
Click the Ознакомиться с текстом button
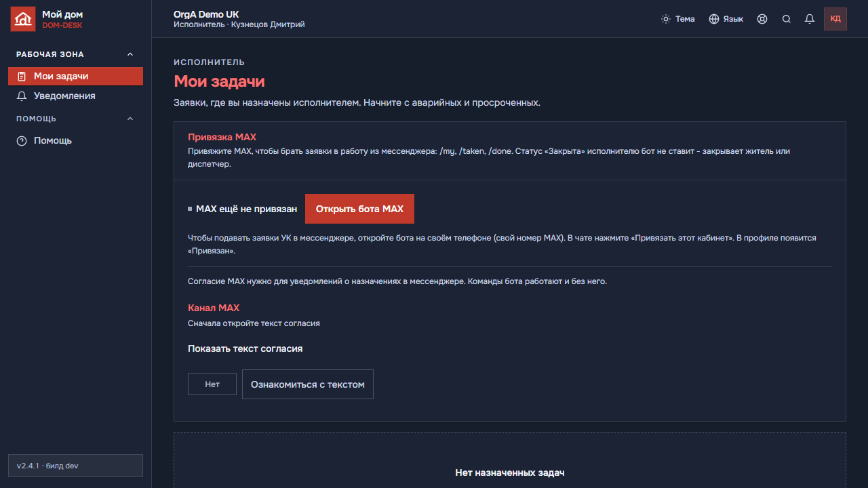tap(308, 384)
